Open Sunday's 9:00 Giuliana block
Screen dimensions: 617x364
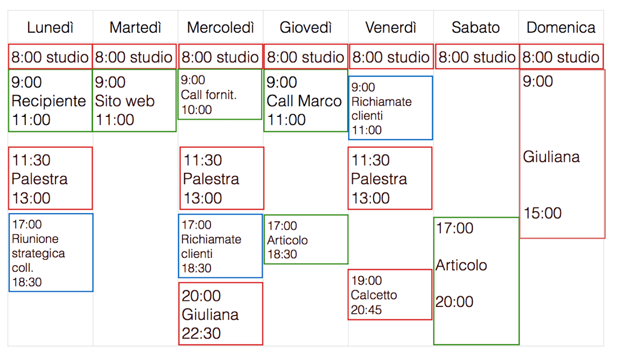562,154
